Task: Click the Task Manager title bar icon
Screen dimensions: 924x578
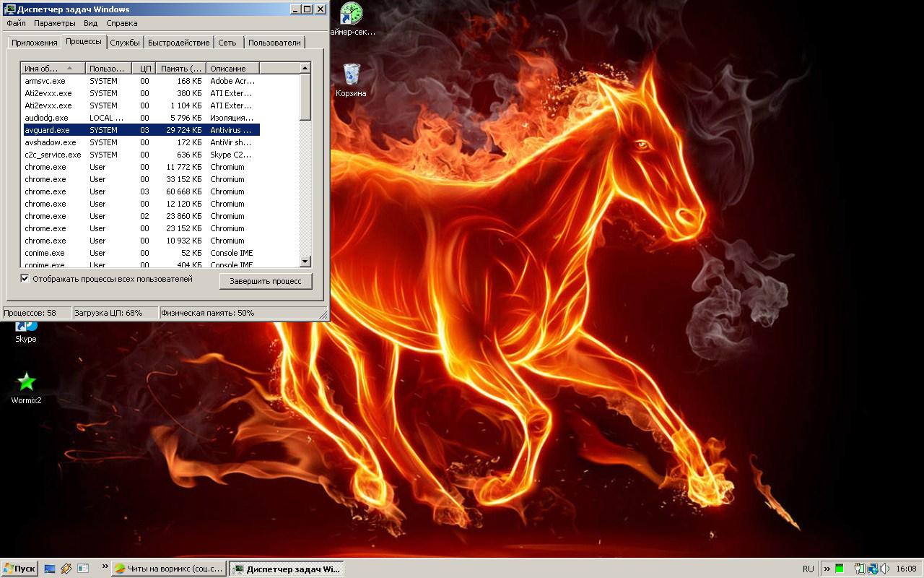Action: 10,9
